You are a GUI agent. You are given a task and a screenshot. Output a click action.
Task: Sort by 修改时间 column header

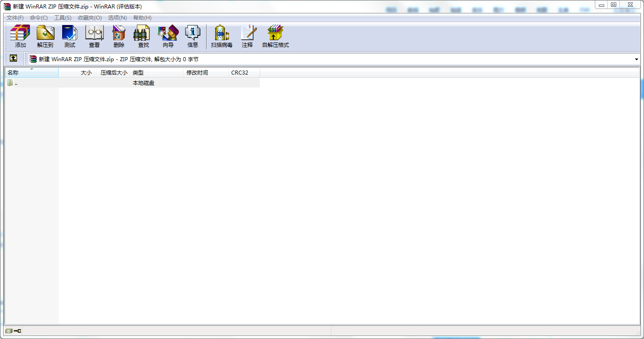[x=206, y=72]
